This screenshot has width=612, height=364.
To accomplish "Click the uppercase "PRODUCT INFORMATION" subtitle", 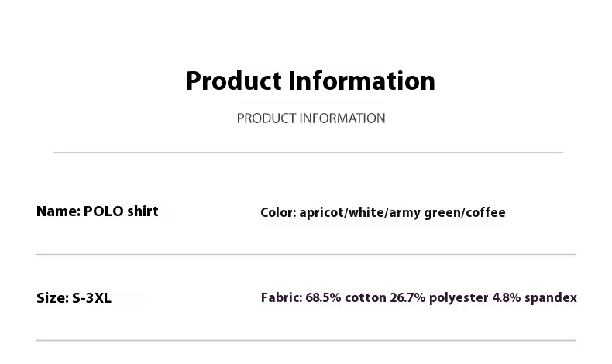I will [x=311, y=118].
